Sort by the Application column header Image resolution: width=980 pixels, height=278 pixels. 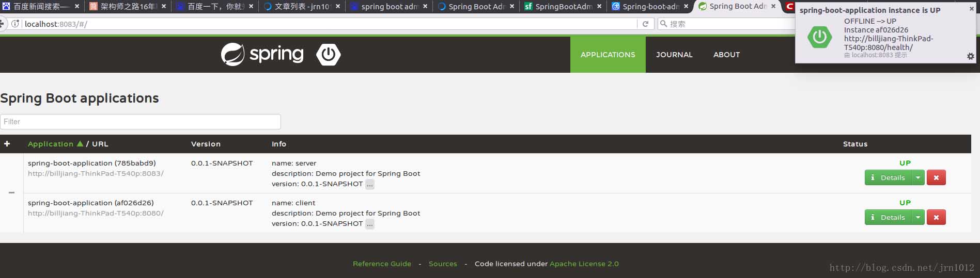coord(55,144)
